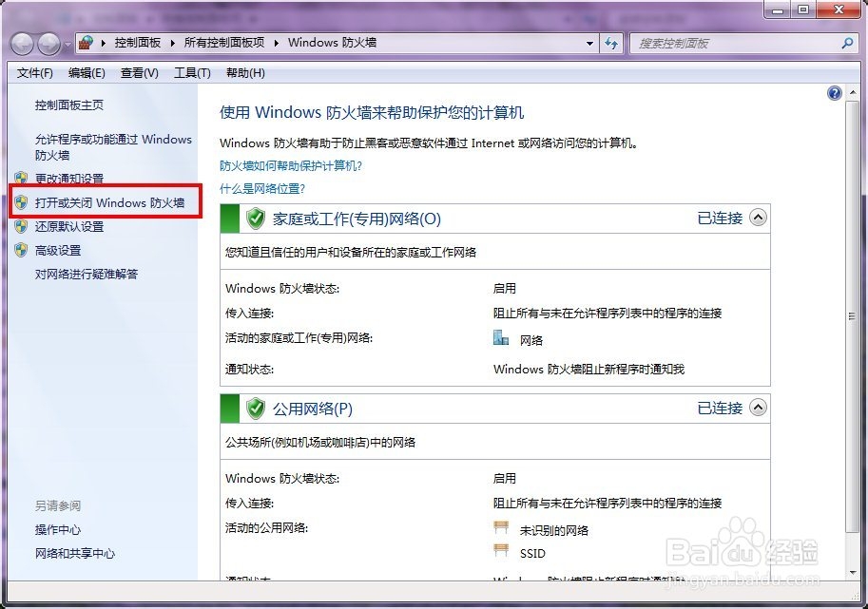
Task: Click bench icon beside SSID
Action: click(501, 550)
